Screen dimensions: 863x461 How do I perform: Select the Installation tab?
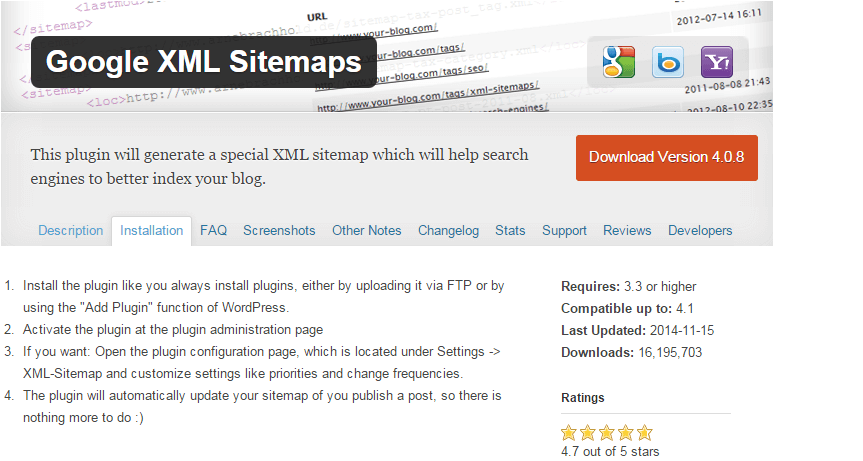(151, 231)
